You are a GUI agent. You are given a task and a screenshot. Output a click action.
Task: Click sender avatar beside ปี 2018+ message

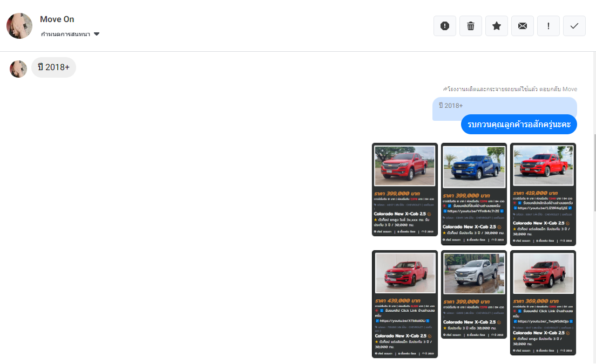[18, 69]
